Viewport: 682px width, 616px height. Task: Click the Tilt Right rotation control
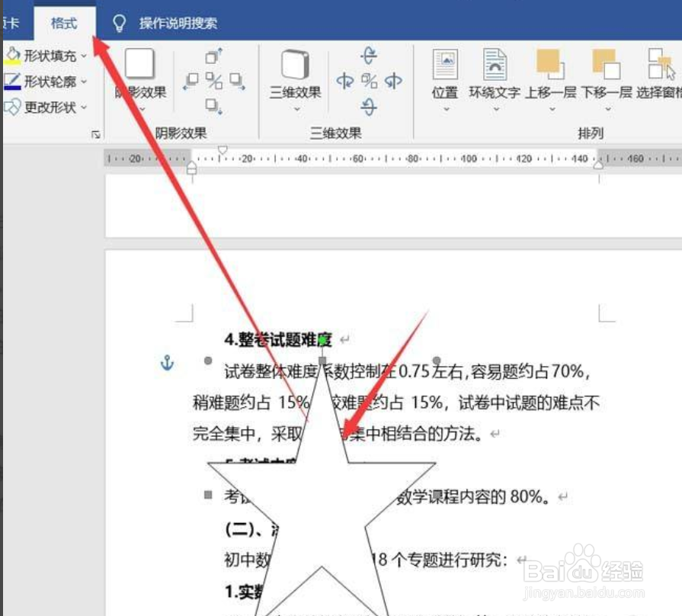[392, 79]
